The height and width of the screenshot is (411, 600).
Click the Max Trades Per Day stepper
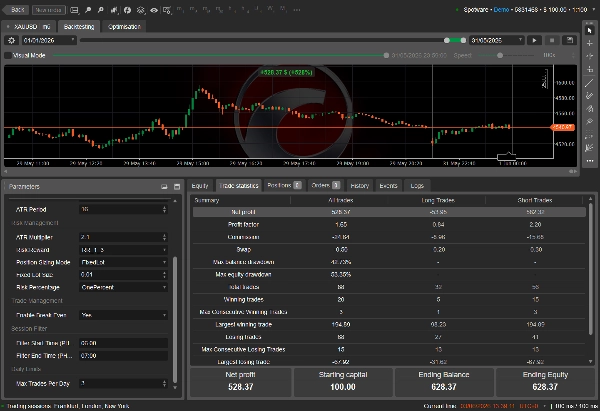click(x=165, y=383)
